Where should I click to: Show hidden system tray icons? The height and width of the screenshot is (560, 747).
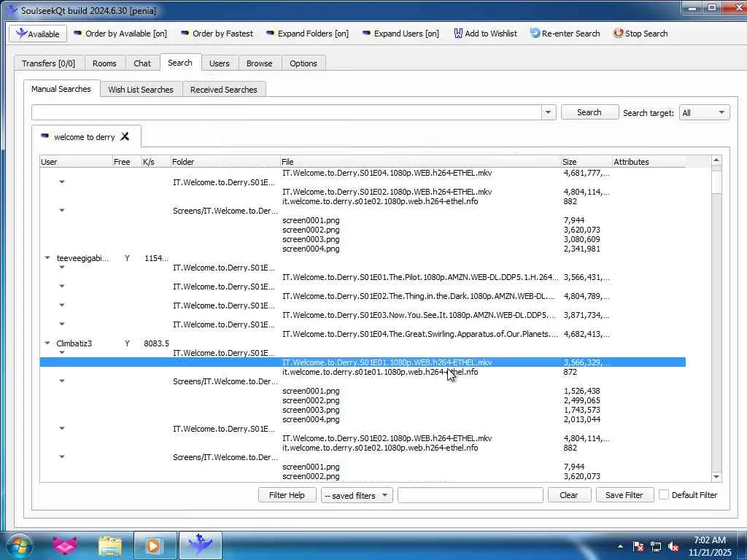[x=620, y=546]
